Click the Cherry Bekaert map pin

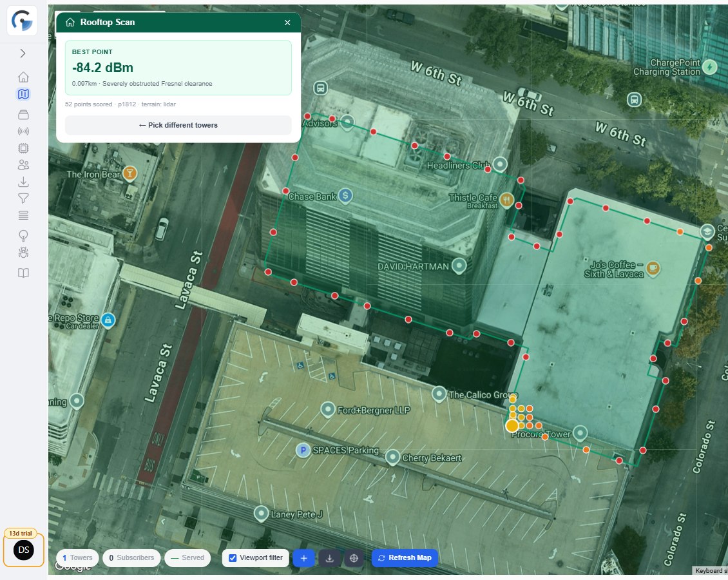[393, 457]
